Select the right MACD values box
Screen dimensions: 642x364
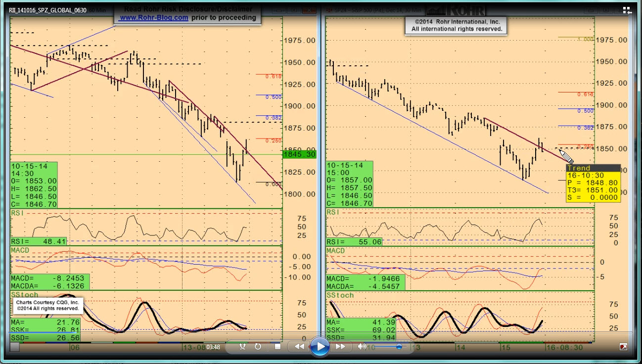(365, 282)
